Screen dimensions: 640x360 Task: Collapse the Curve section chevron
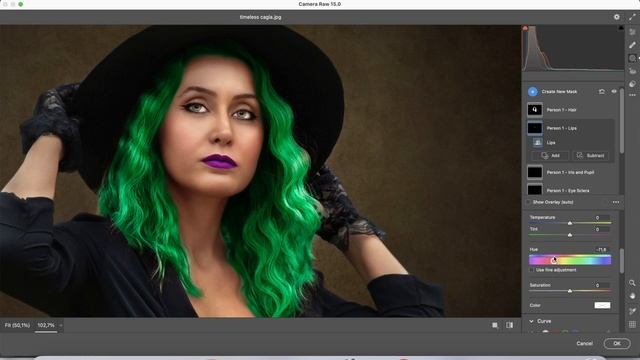coord(531,321)
